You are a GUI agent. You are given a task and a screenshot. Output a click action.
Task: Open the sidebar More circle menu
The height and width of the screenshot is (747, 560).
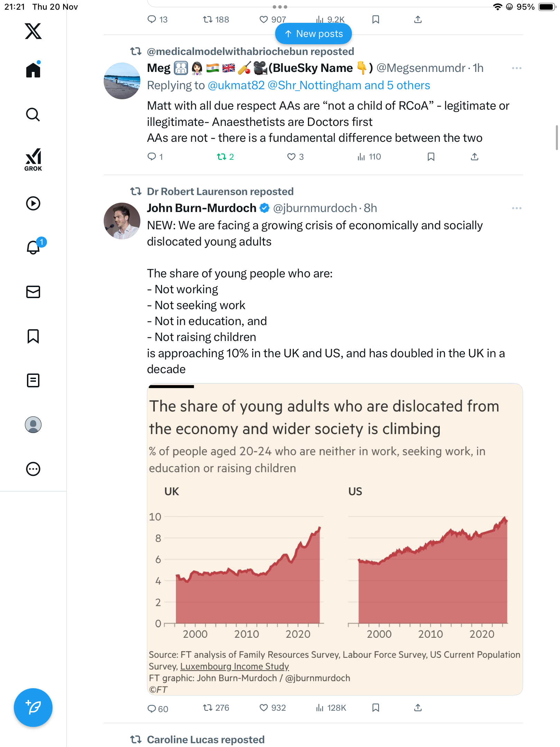pyautogui.click(x=33, y=469)
